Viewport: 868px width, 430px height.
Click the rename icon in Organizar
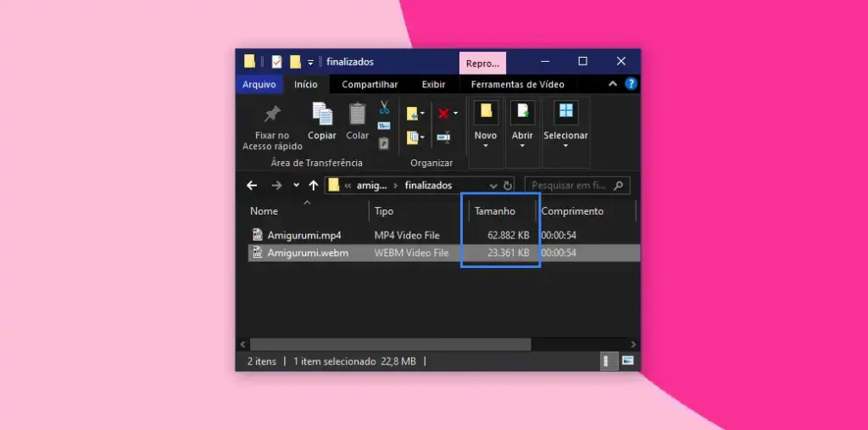pyautogui.click(x=443, y=137)
